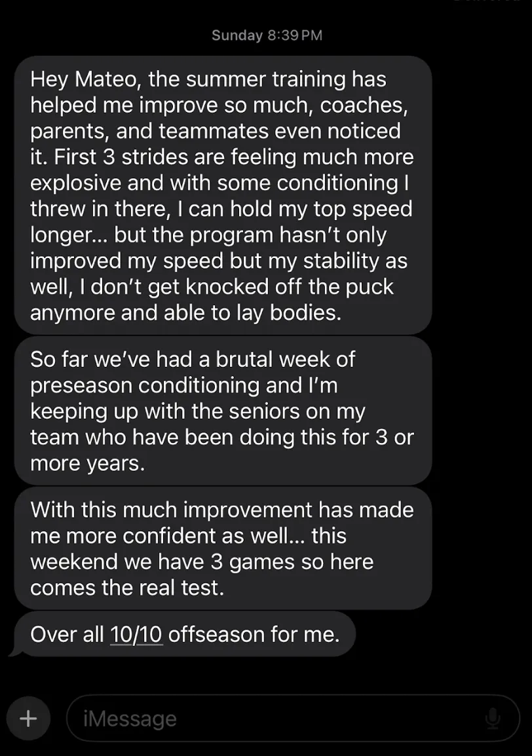This screenshot has width=532, height=756.
Task: Select the message starting "Hey Mateo"
Action: tap(223, 195)
